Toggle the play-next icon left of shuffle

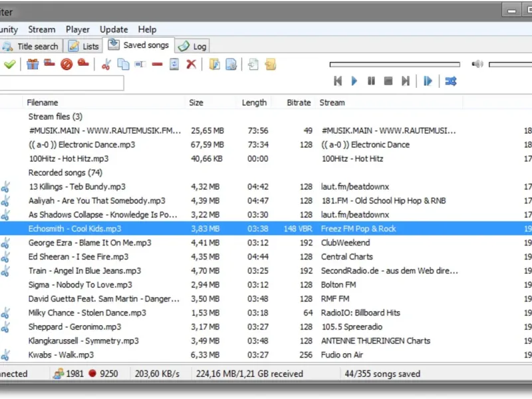tap(428, 81)
